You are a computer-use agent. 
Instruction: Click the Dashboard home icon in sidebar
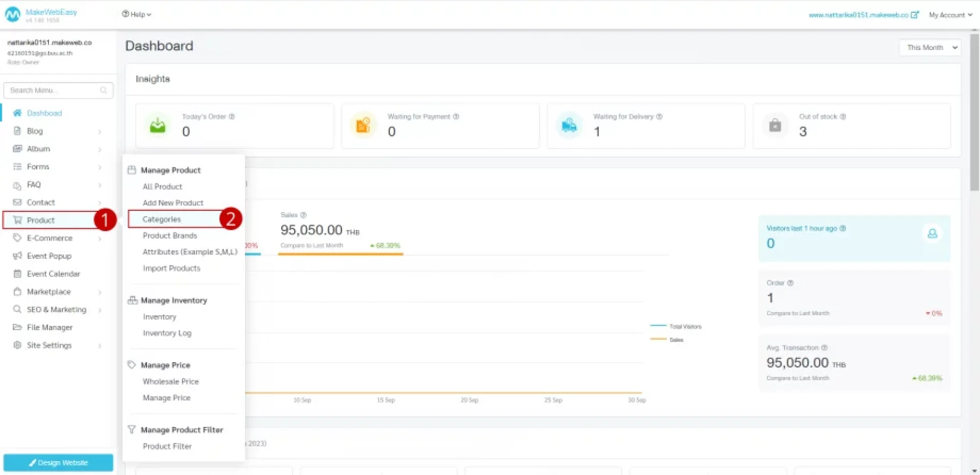click(x=17, y=113)
